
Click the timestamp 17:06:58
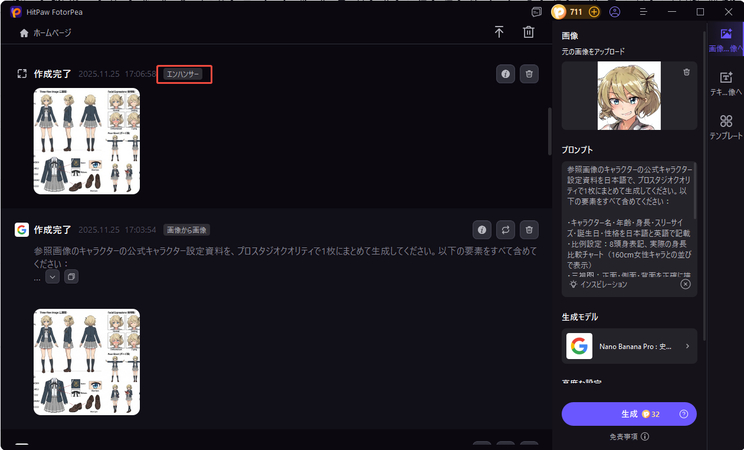(x=140, y=74)
